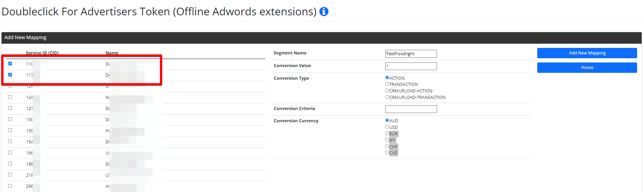Tick the checkbox for service ID 298
This screenshot has width=644, height=192.
pos(10,186)
